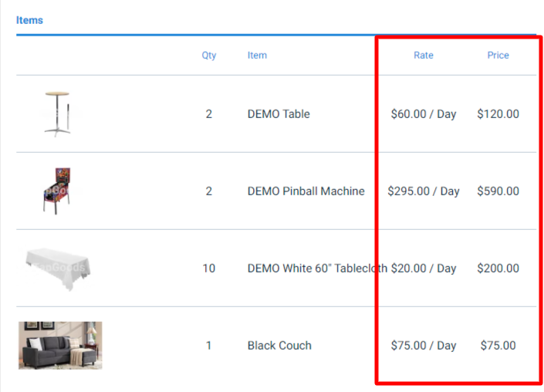Select the Black Couch item name
Screen dimensions: 544x392
coord(279,345)
